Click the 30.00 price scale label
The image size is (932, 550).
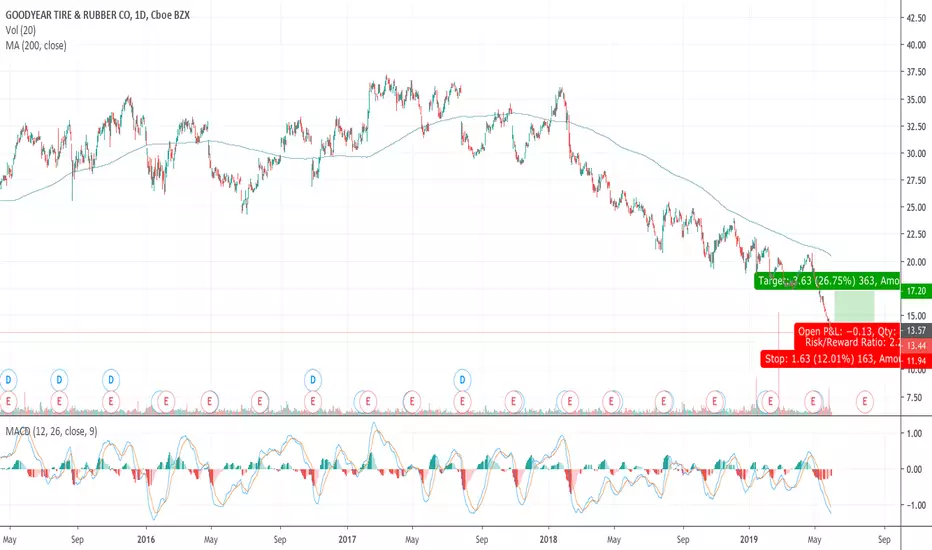(916, 153)
